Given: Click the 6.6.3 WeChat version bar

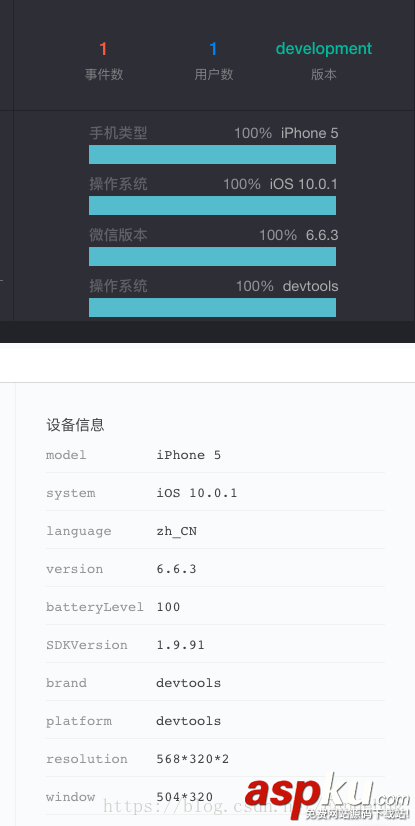Looking at the screenshot, I should tap(212, 257).
